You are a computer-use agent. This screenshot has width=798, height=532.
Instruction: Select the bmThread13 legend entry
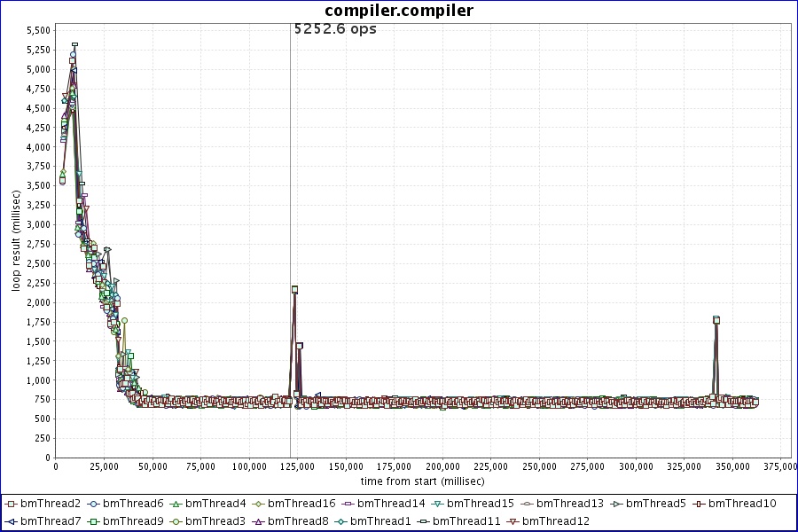(569, 504)
